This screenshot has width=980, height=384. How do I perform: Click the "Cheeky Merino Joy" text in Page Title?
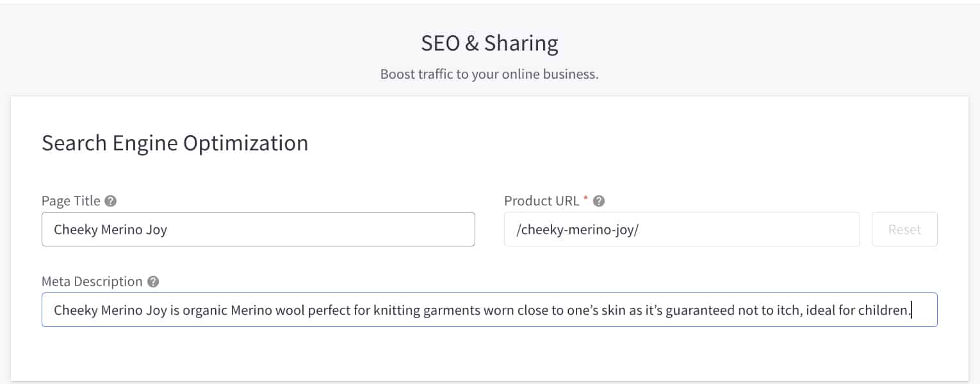pyautogui.click(x=110, y=230)
